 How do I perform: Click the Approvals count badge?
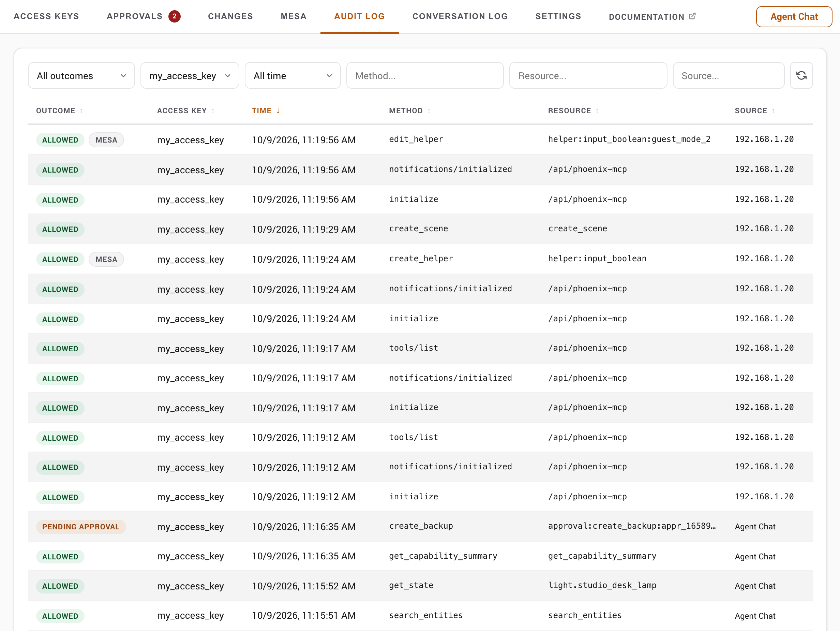(x=174, y=16)
